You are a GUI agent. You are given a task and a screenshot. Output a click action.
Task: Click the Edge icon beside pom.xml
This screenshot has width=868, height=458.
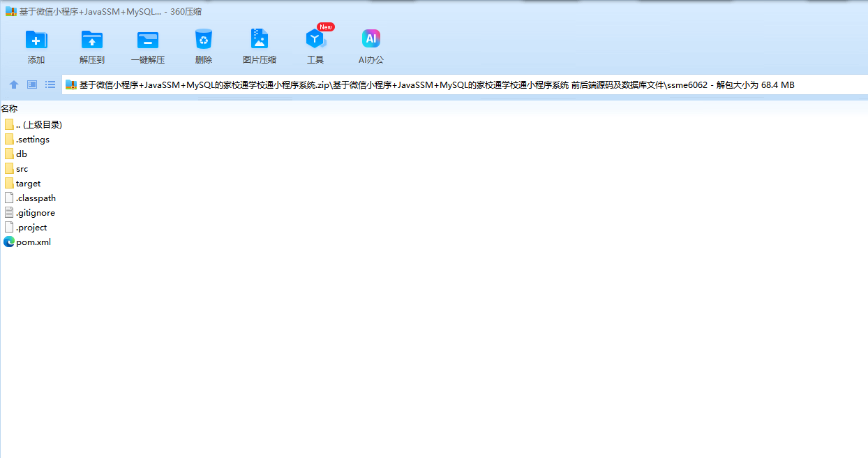pyautogui.click(x=9, y=242)
